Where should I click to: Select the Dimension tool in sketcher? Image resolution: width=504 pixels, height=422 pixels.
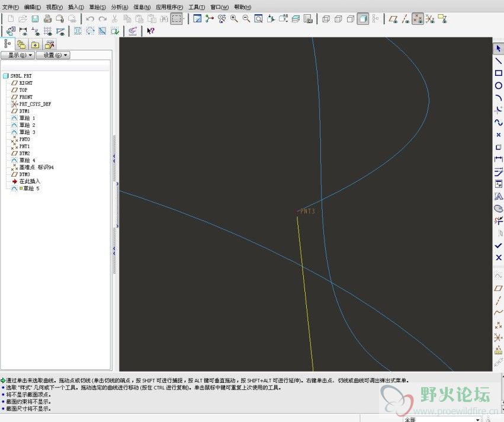point(498,159)
